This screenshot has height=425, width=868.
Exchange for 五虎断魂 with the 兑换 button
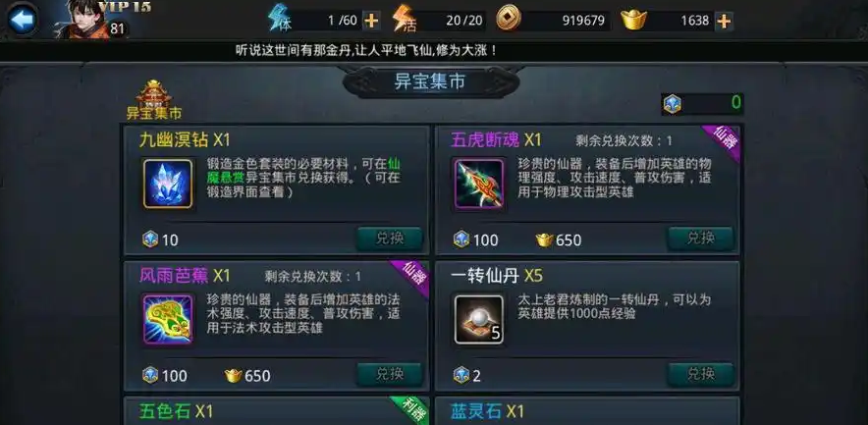point(701,239)
